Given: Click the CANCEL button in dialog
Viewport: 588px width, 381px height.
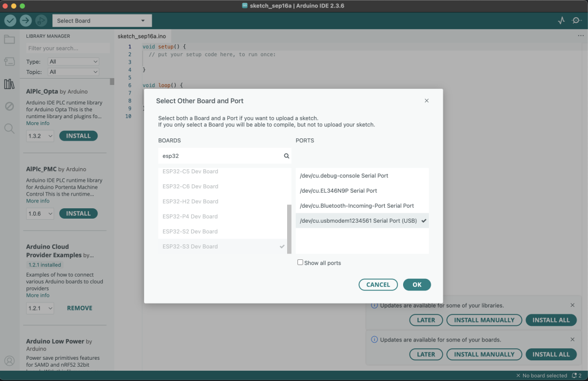Looking at the screenshot, I should (378, 285).
